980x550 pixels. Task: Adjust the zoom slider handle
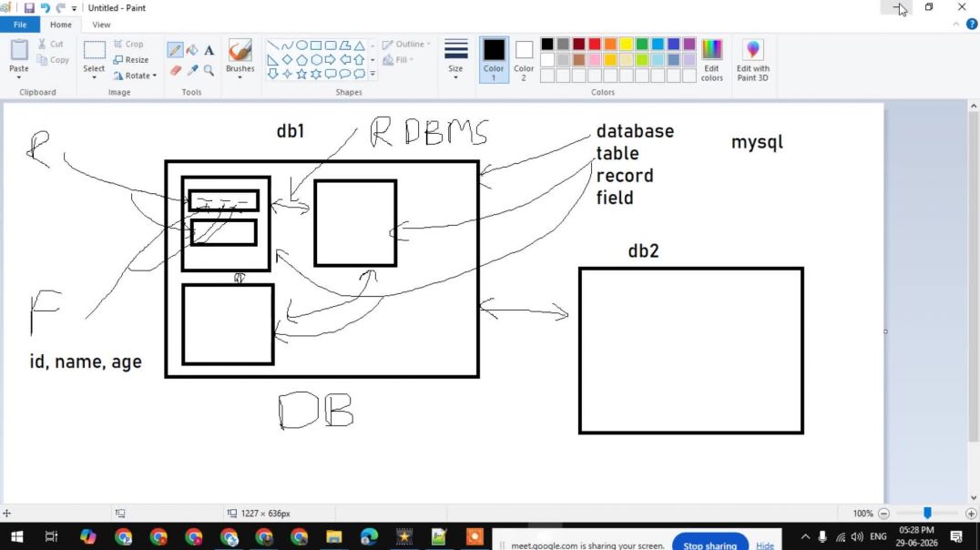927,514
